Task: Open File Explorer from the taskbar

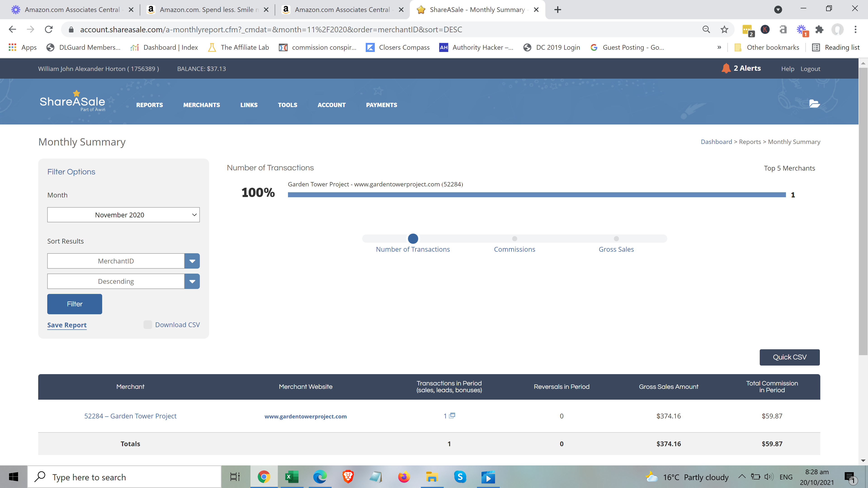Action: [x=432, y=477]
